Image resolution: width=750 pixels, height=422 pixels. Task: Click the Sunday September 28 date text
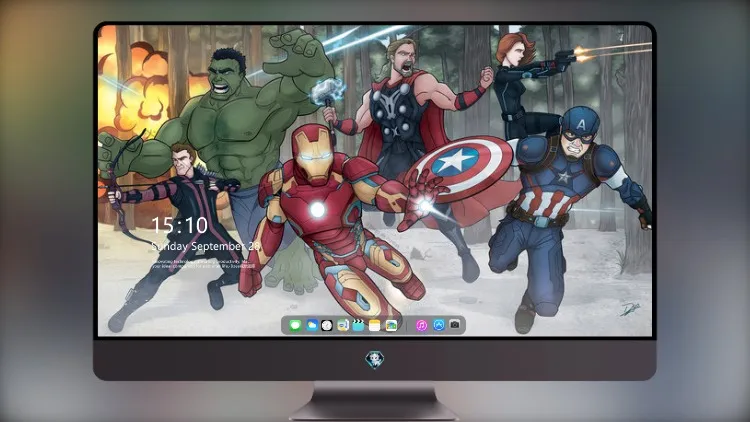click(206, 246)
